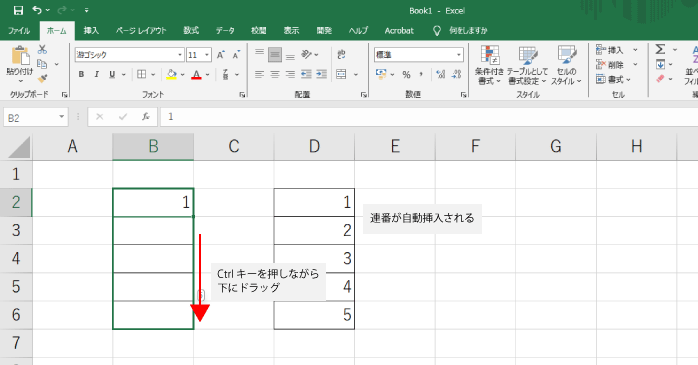
Task: Open the Font group dialog launcher
Action: (x=243, y=94)
